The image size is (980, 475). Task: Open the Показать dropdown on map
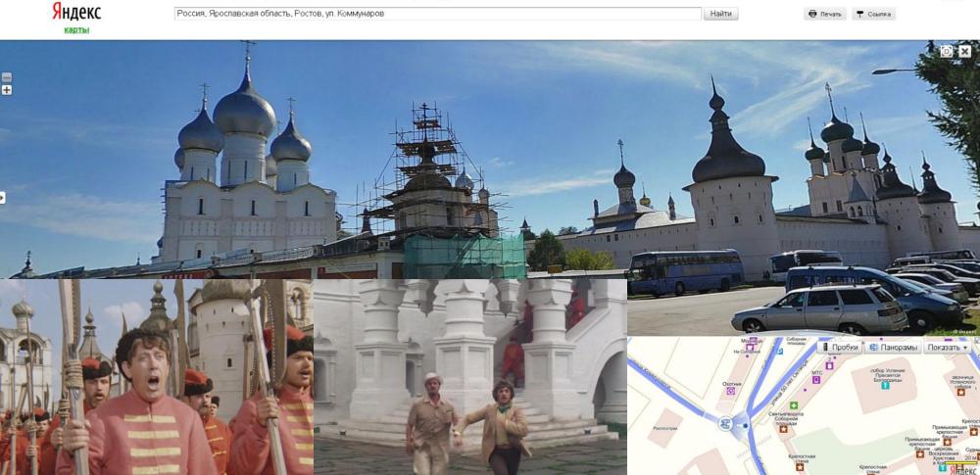(947, 347)
